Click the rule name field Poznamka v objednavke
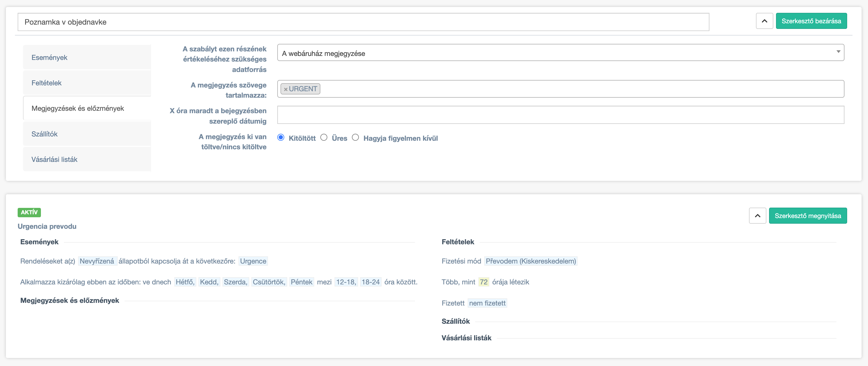The height and width of the screenshot is (366, 868). pyautogui.click(x=363, y=22)
